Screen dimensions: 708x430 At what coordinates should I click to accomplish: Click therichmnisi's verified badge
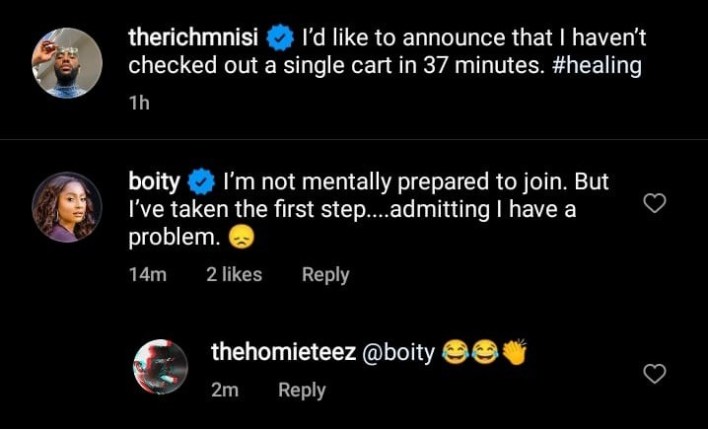[280, 39]
